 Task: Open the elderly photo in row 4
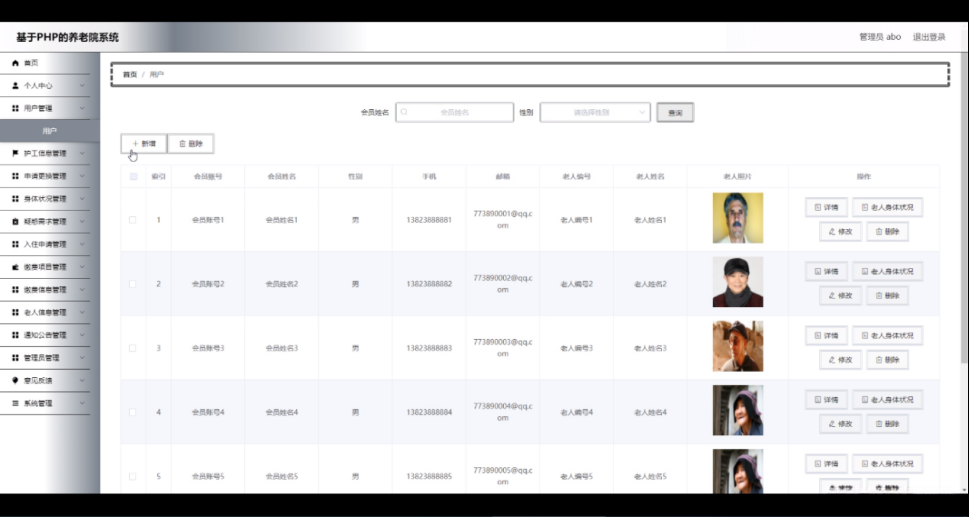point(738,410)
